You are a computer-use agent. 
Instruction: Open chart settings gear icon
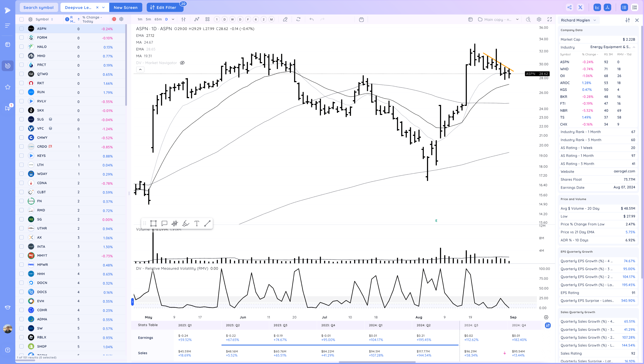539,19
